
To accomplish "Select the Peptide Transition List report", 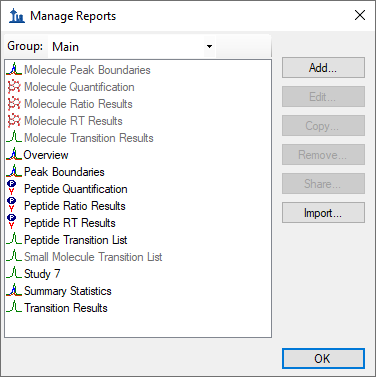I will tap(76, 240).
